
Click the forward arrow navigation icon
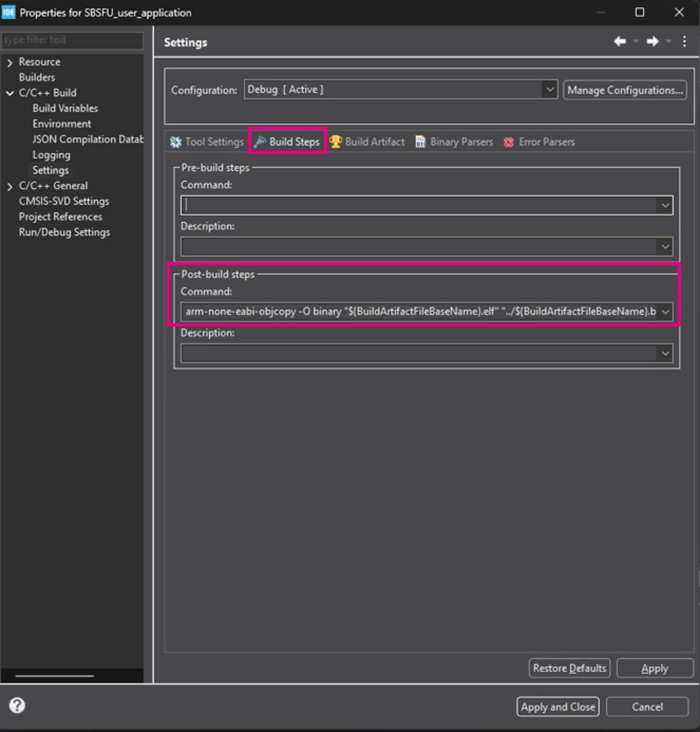[x=652, y=41]
